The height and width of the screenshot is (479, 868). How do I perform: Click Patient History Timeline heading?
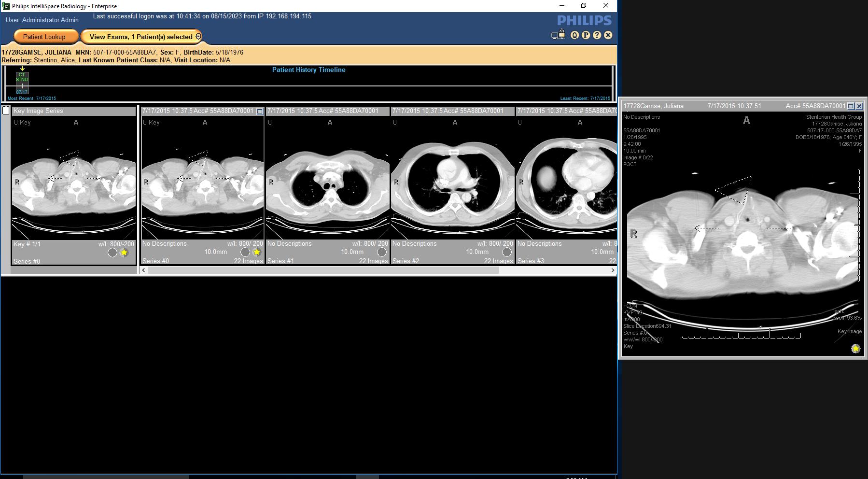point(308,70)
